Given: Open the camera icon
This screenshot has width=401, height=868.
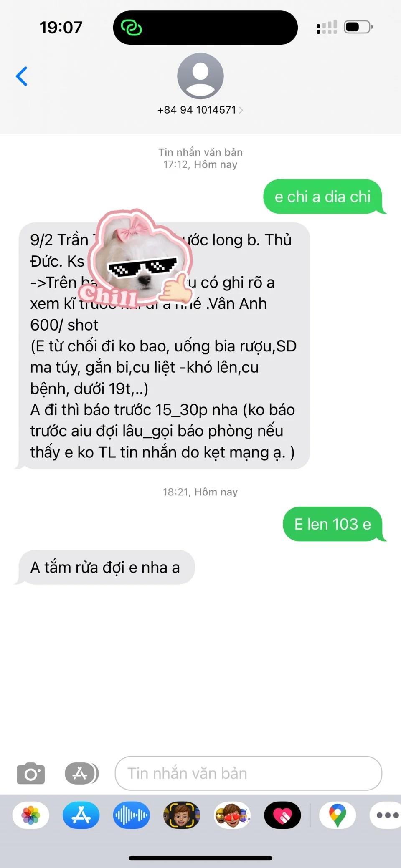Looking at the screenshot, I should tap(31, 773).
